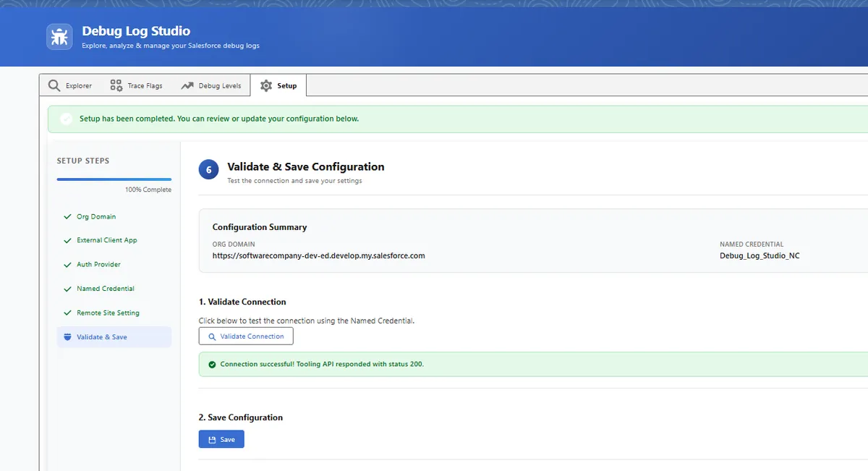The width and height of the screenshot is (868, 471).
Task: Click the Debug Log Studio title
Action: 136,31
